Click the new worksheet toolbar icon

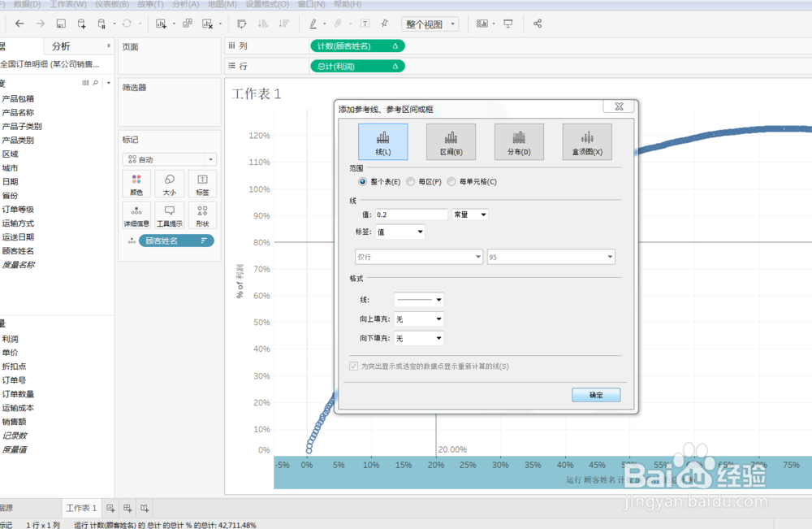[161, 24]
